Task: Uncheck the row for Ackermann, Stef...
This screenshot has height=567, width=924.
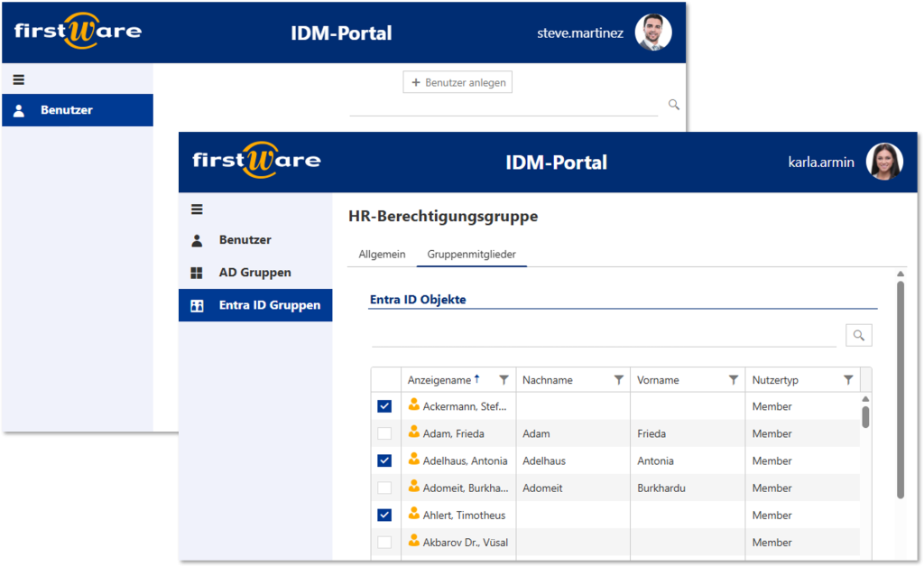Action: [384, 406]
